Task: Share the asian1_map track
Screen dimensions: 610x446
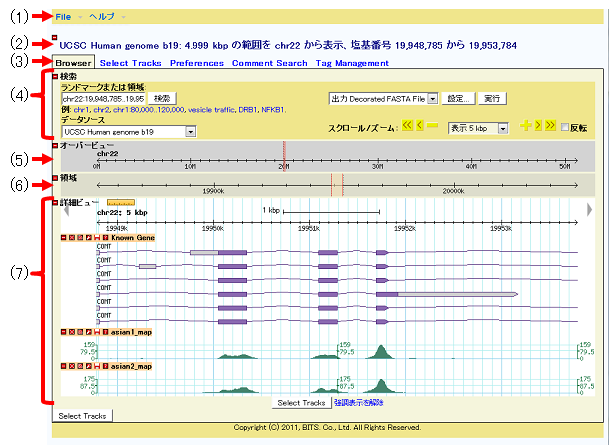Action: point(80,332)
